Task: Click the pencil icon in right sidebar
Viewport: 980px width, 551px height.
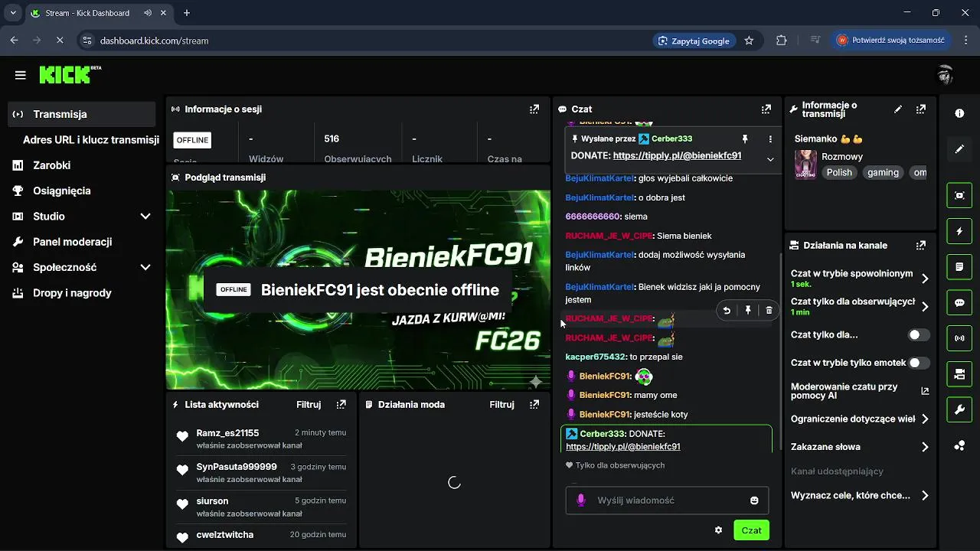Action: (959, 149)
